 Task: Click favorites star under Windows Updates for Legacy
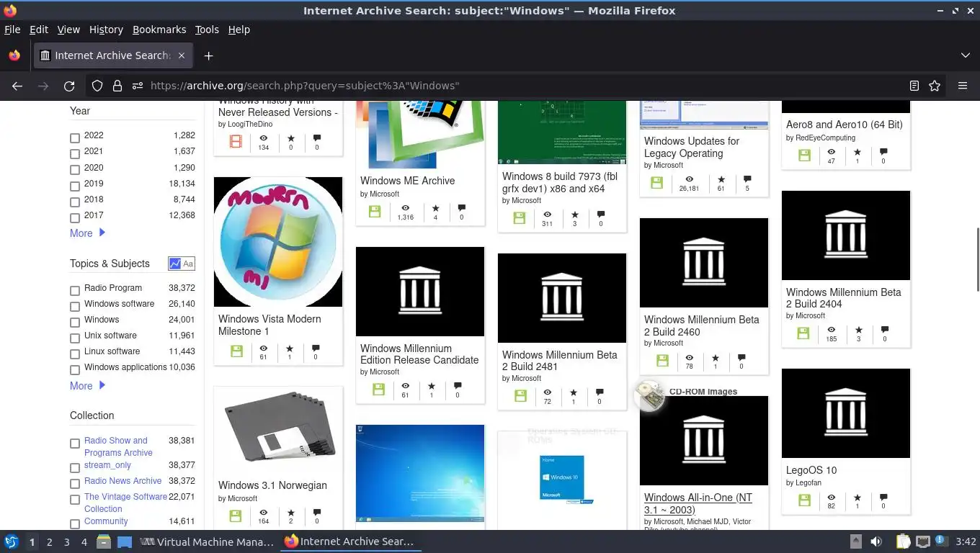point(721,179)
